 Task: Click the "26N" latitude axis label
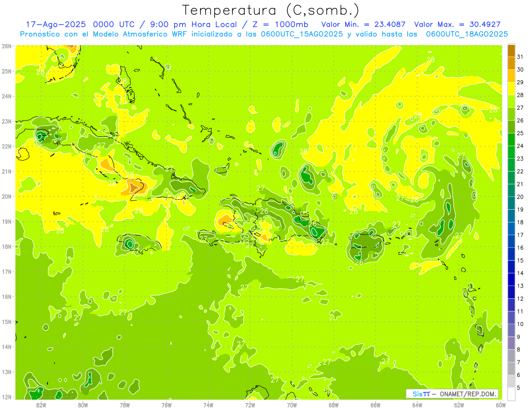(x=6, y=46)
